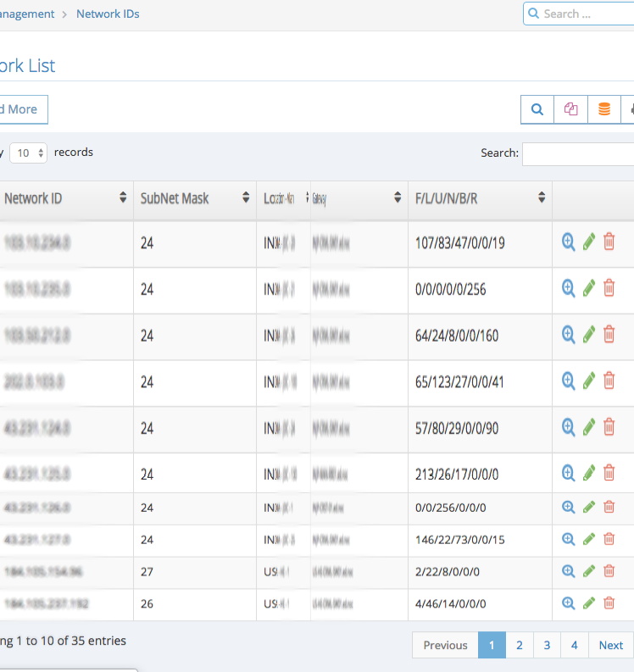
Task: Delete the row with 65/123/27/0/0/41
Action: [x=609, y=381]
